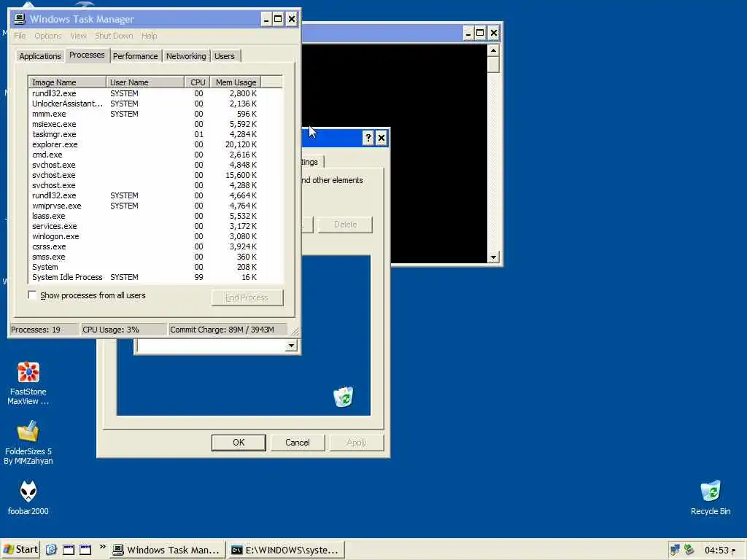Screen dimensions: 747x560
Task: Sort by Image Name column header
Action: 67,82
